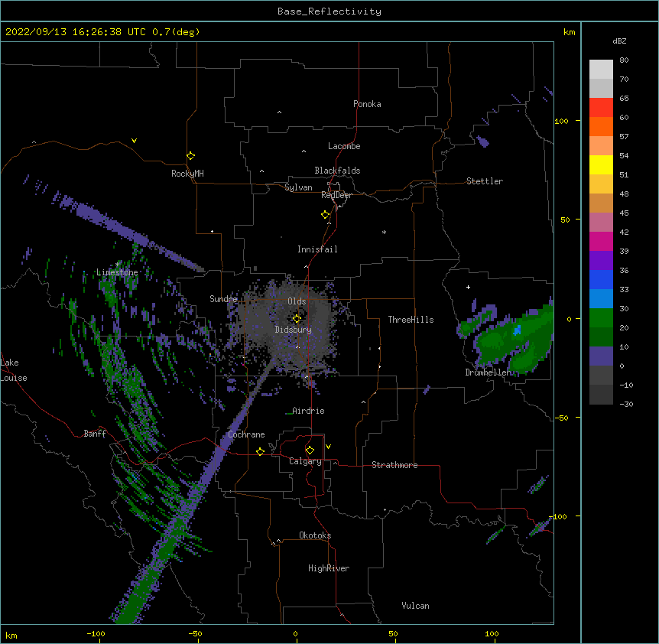
Task: Click the Banff label
Action: pos(95,434)
